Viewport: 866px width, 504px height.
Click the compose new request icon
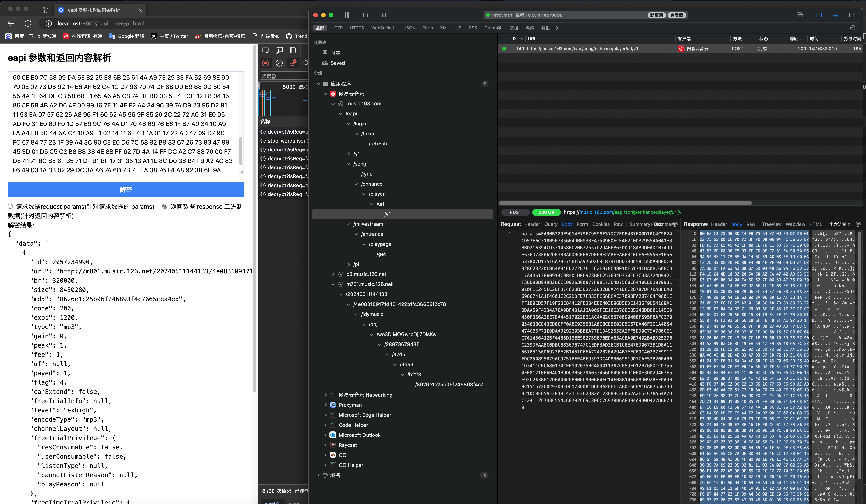(365, 15)
